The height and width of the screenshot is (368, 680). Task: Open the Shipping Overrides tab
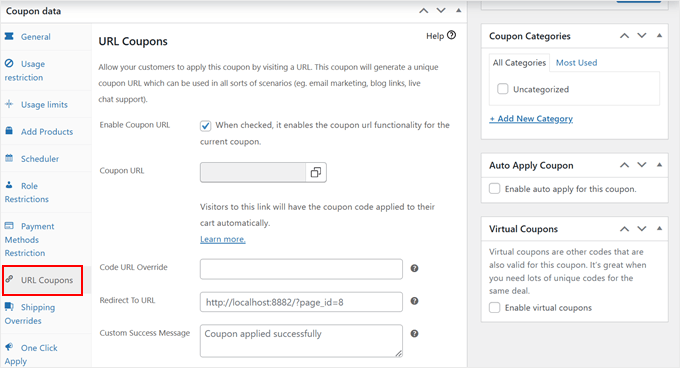46,314
